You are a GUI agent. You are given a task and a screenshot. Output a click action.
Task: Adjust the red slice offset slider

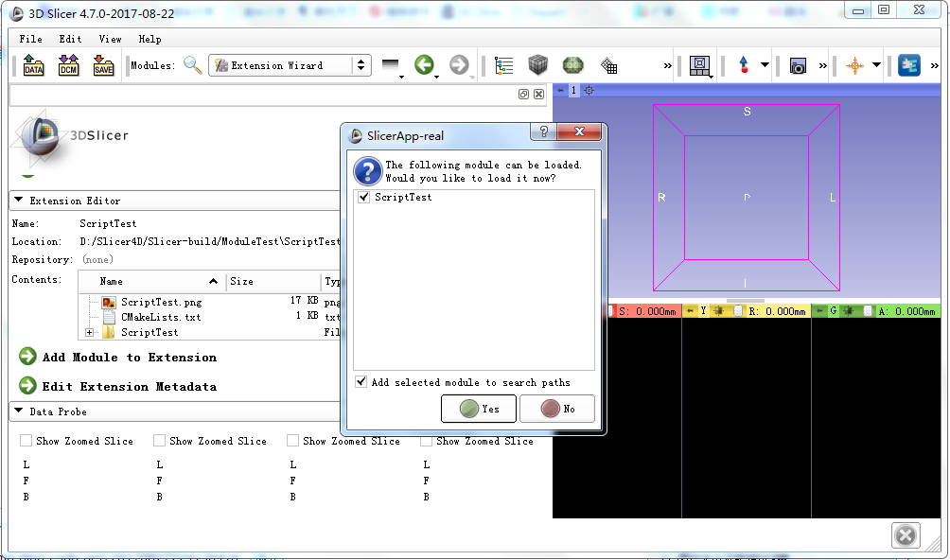coord(610,310)
